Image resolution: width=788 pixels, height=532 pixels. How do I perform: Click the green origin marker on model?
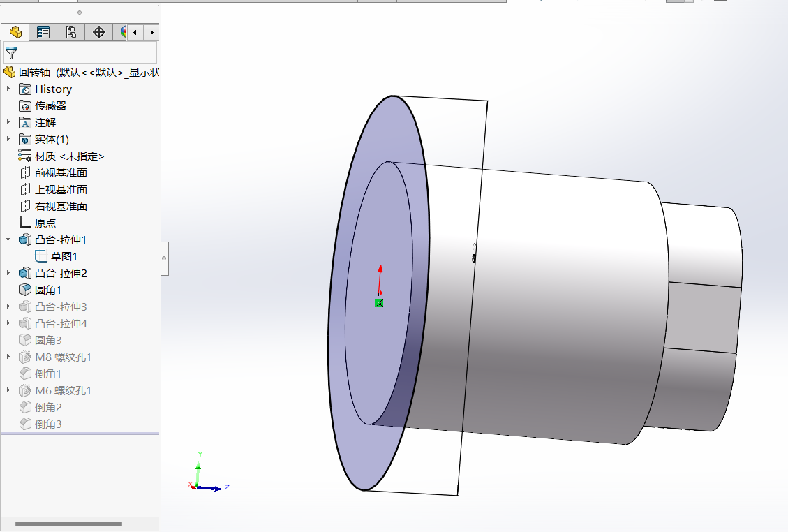coord(379,303)
